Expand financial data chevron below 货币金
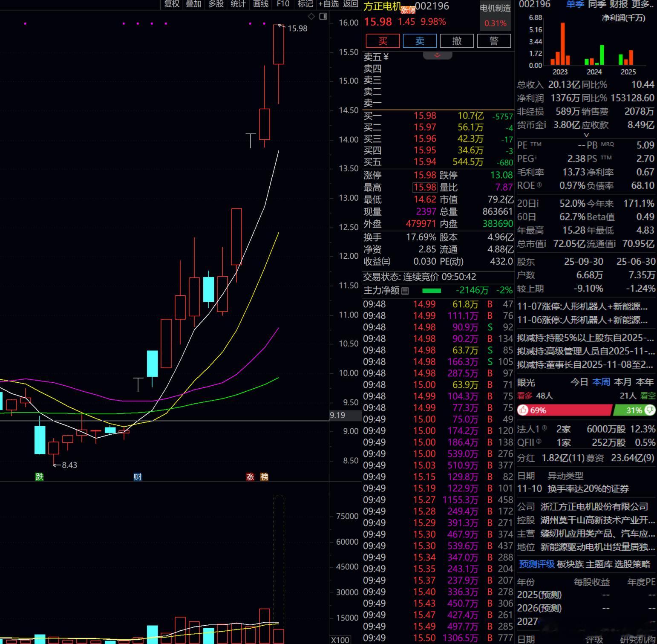The height and width of the screenshot is (644, 657). tap(586, 135)
